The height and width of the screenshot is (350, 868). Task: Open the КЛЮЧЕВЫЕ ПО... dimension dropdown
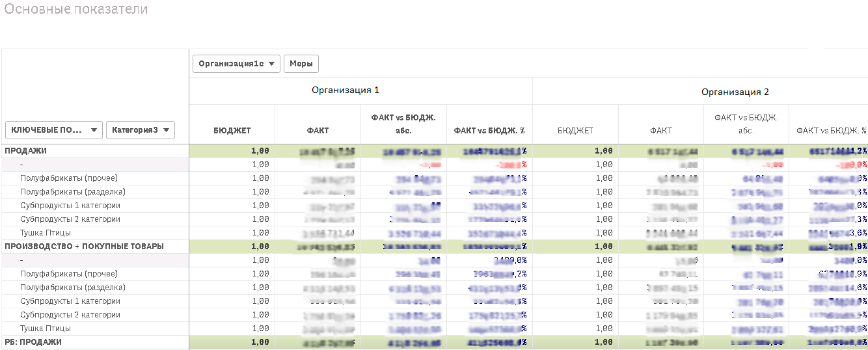[53, 130]
